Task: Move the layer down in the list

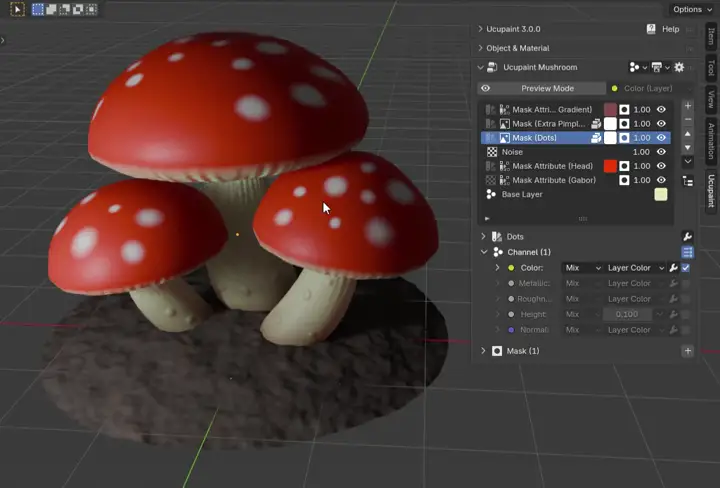Action: pyautogui.click(x=688, y=147)
